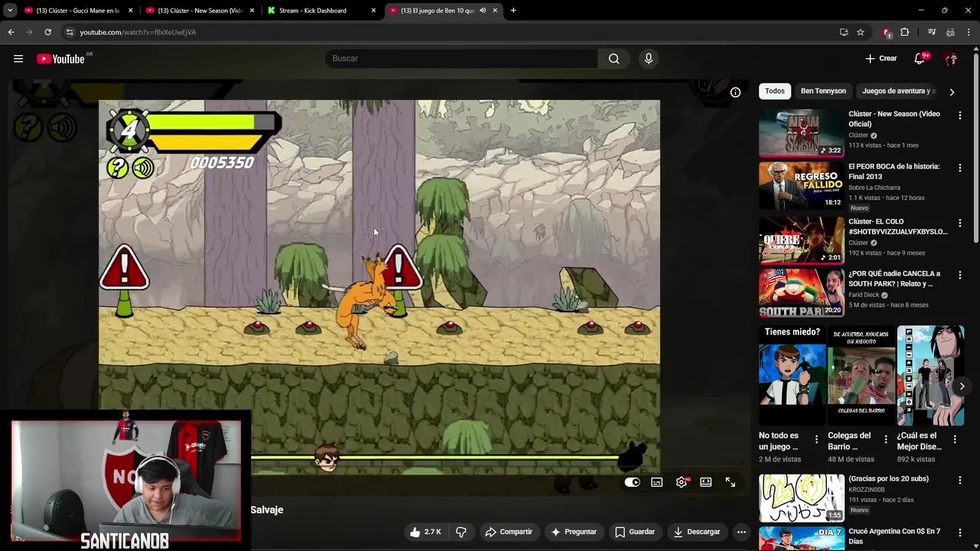Screen dimensions: 980x551
Task: Dislike the video
Action: coord(462,532)
